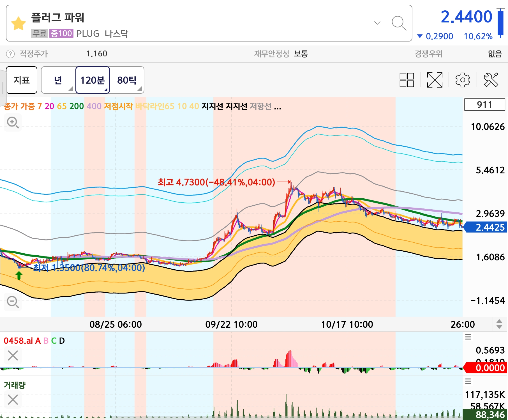Click the 증100 margin badge

pyautogui.click(x=61, y=33)
